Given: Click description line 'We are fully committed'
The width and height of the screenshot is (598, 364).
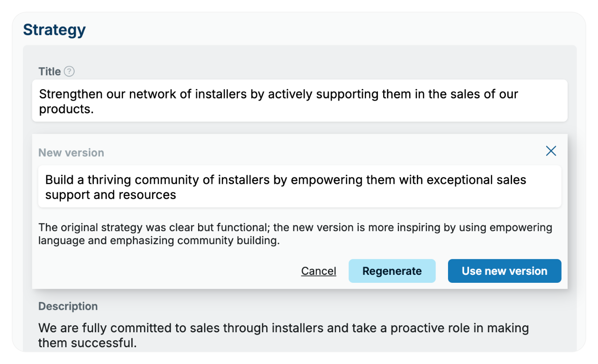Looking at the screenshot, I should (x=284, y=328).
